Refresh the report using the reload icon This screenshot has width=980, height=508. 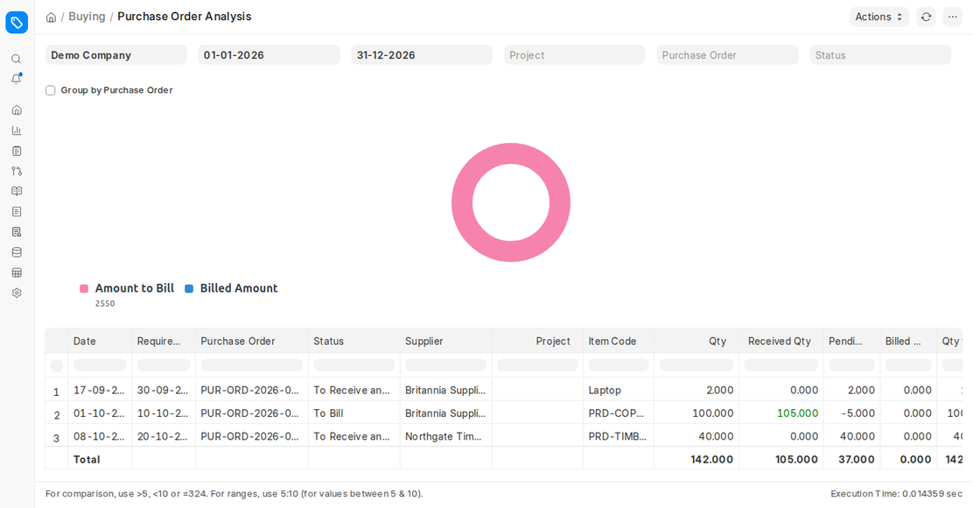tap(926, 17)
